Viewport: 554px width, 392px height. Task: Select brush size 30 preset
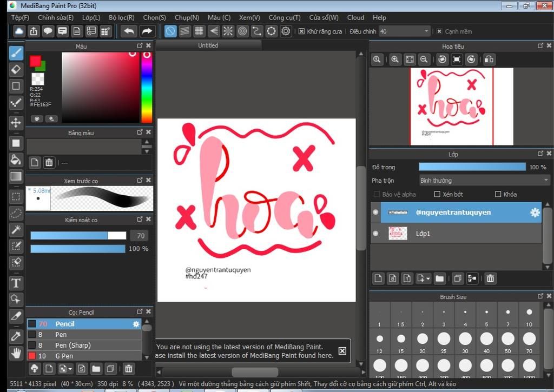point(465,342)
